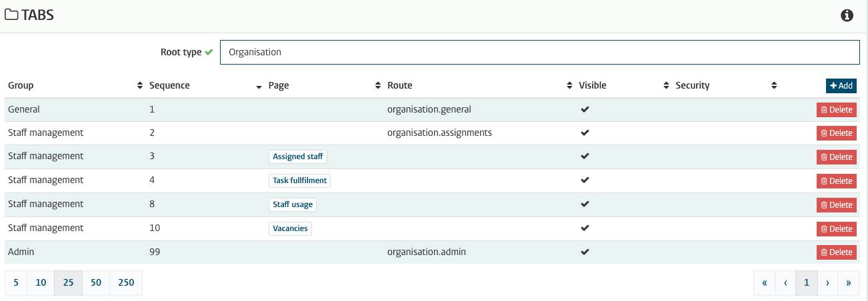The height and width of the screenshot is (301, 868).
Task: Toggle visible checkmark for General row
Action: pyautogui.click(x=585, y=109)
